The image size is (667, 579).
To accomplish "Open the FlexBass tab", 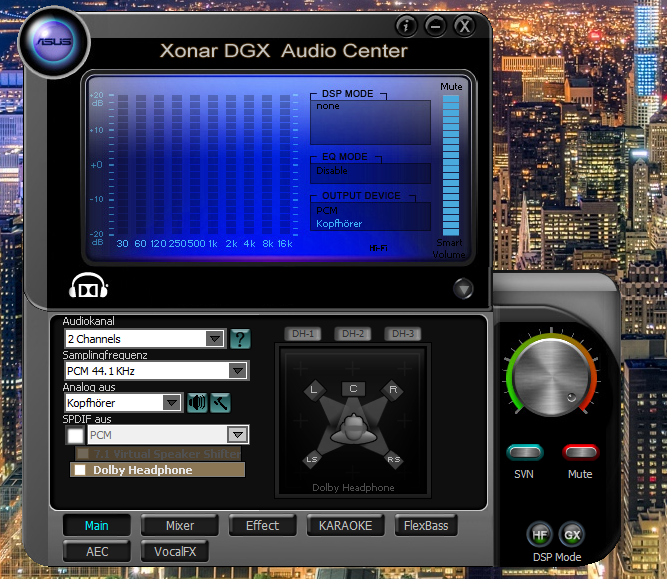I will [426, 525].
